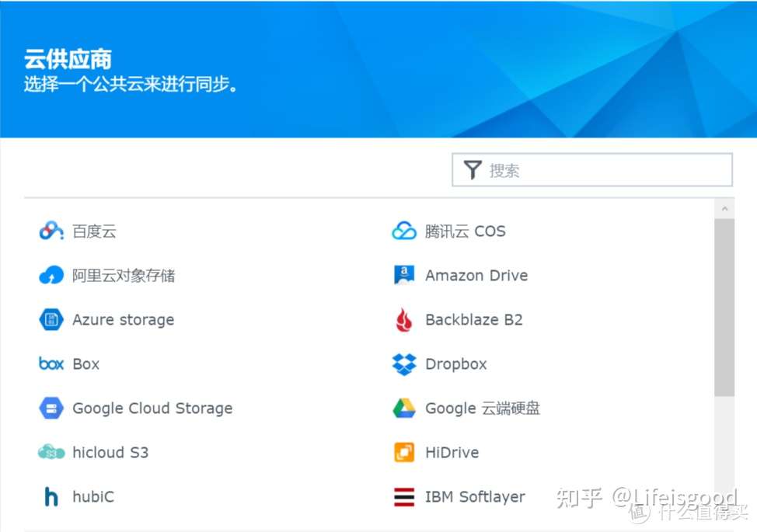Viewport: 757px width, 532px height.
Task: Click the Dropbox logo icon
Action: 404,364
